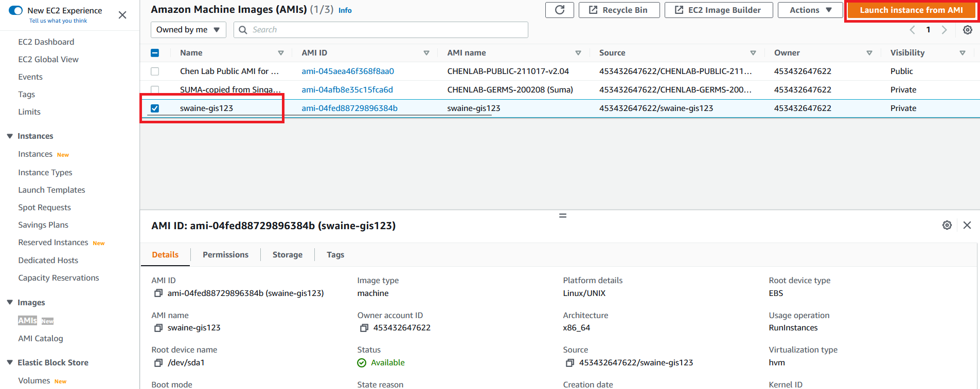This screenshot has height=389, width=980.
Task: Sort by the AMI ID column arrow
Action: (426, 53)
